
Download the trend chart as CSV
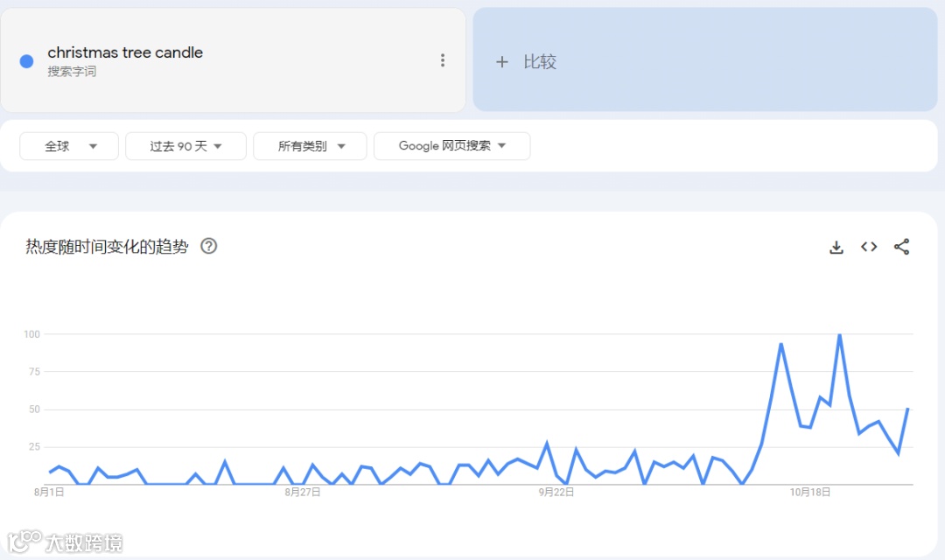coord(836,247)
